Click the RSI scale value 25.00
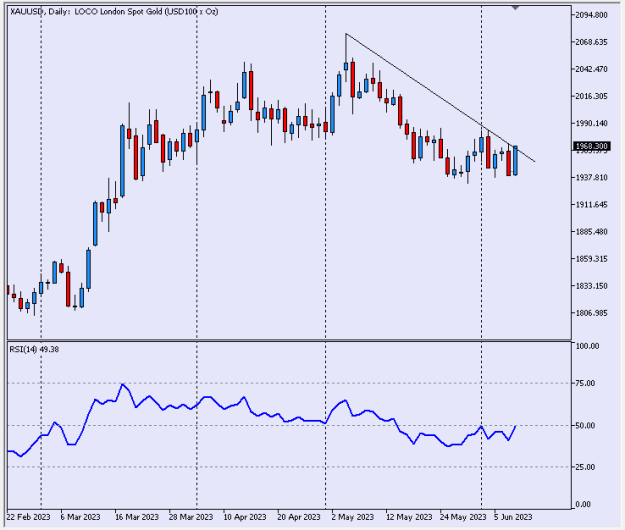Screen dimensions: 625x530 coord(585,467)
